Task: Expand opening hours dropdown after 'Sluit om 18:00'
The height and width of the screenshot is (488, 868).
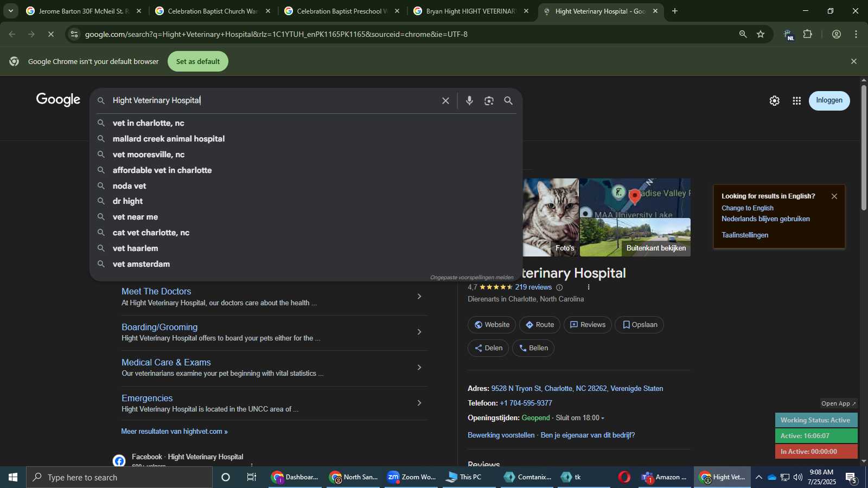Action: point(603,418)
